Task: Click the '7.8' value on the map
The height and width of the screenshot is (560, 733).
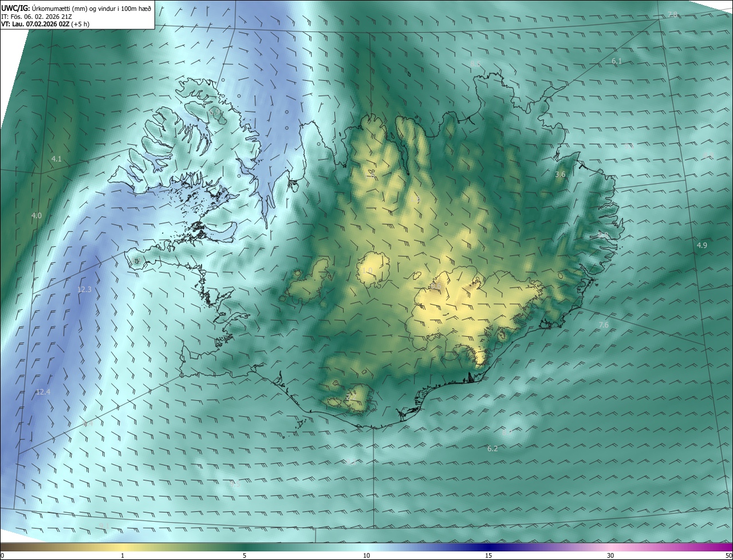Action: tap(673, 14)
